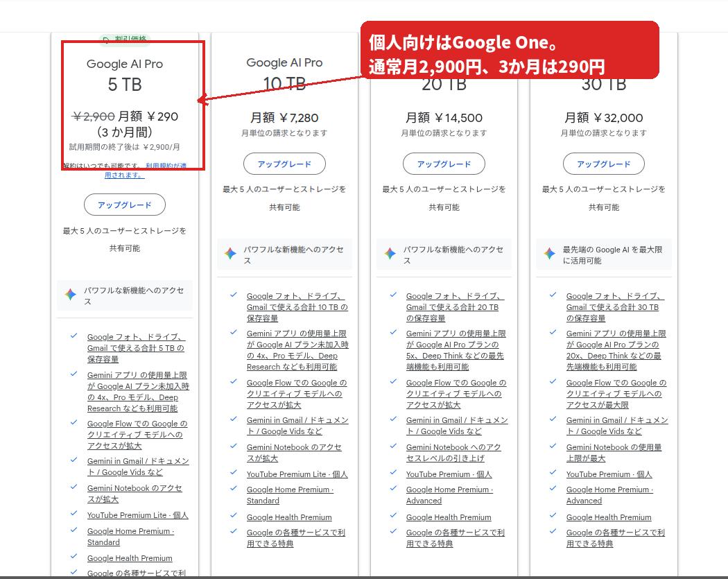Image resolution: width=728 pixels, height=579 pixels.
Task: Open Google Health Premium in 5 TB plan
Action: pos(130,558)
